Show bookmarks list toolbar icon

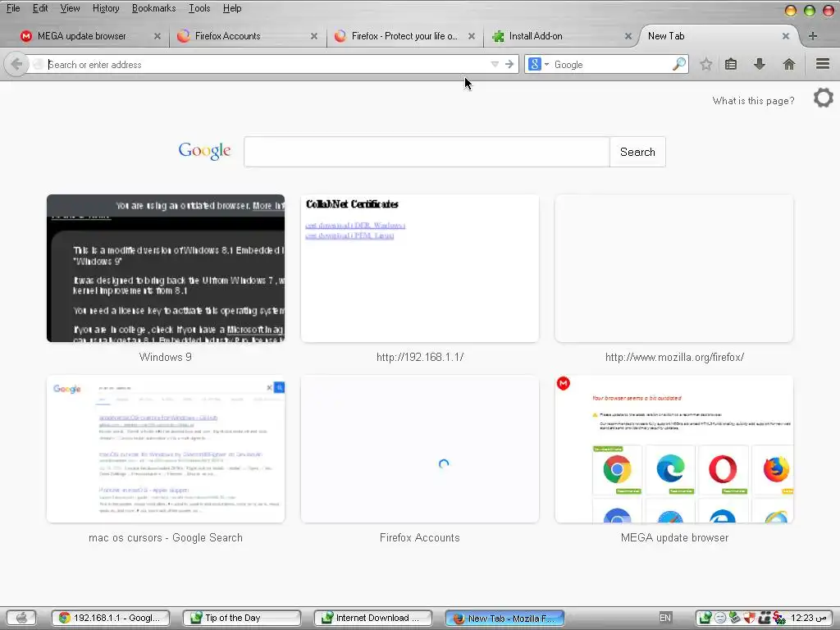click(731, 64)
